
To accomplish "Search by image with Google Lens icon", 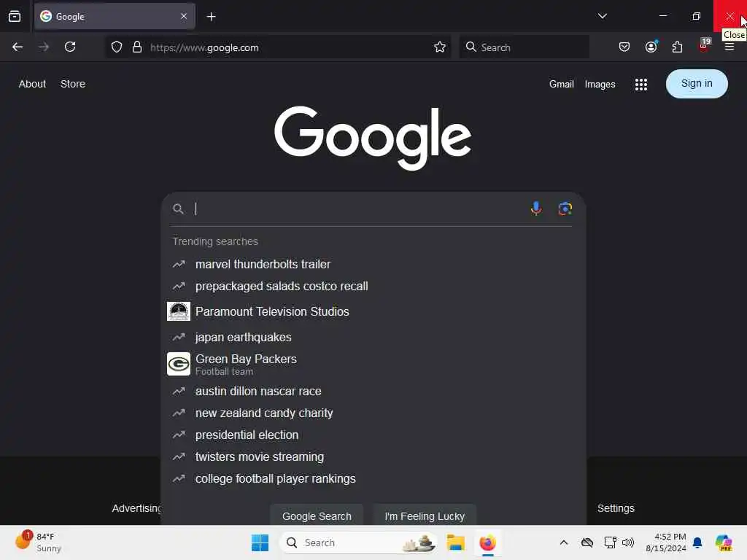I will point(565,209).
